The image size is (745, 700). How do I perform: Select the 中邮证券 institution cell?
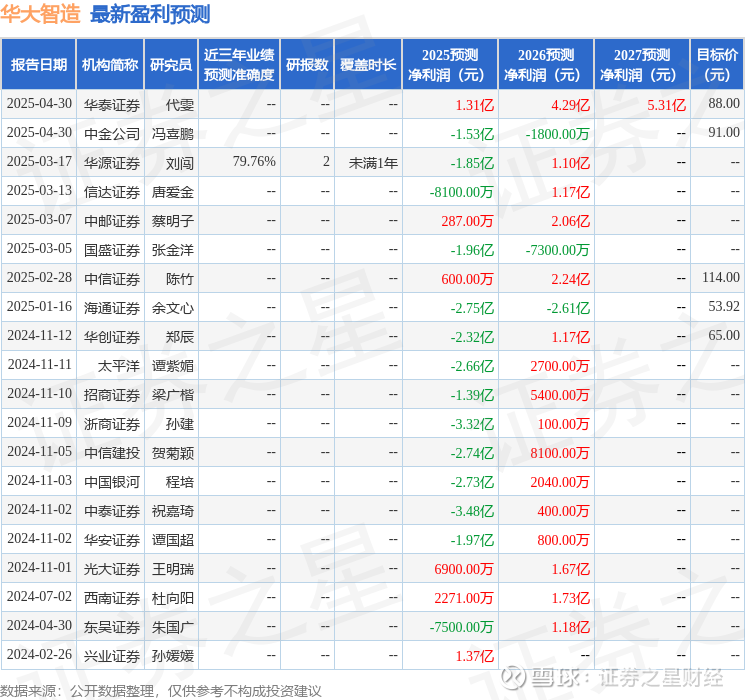point(112,221)
